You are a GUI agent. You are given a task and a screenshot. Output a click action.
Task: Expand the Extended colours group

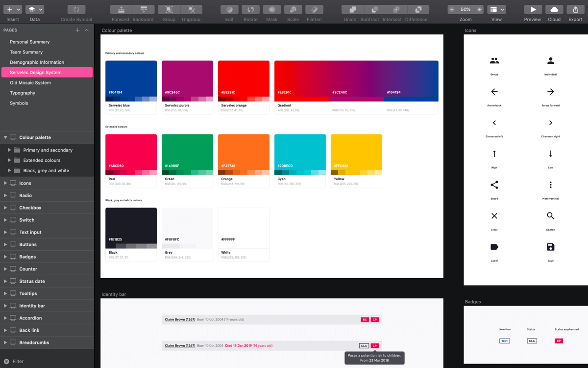tap(9, 160)
